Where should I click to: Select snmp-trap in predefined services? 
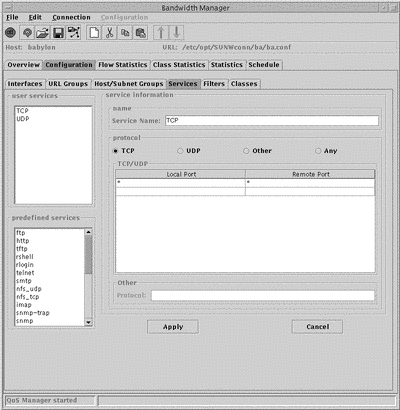50,313
